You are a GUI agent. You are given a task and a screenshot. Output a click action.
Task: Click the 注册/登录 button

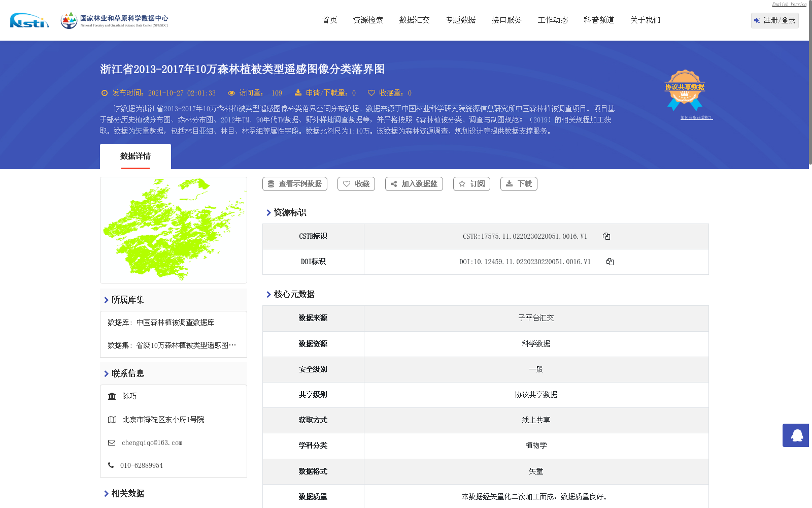pos(775,20)
